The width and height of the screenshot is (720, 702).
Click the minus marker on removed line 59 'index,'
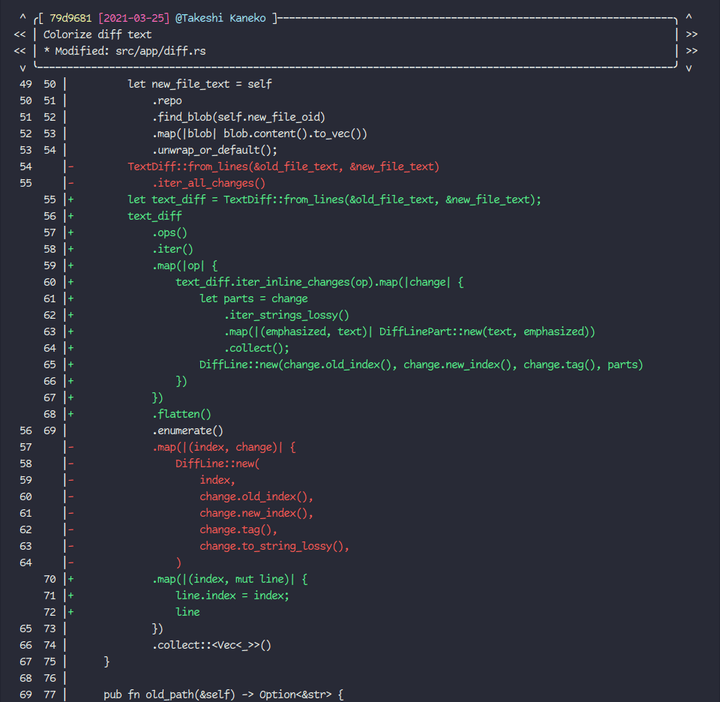pos(71,480)
